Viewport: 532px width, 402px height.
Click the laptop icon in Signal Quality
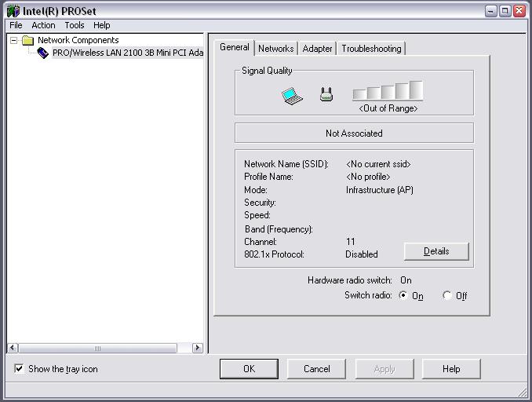pyautogui.click(x=292, y=96)
